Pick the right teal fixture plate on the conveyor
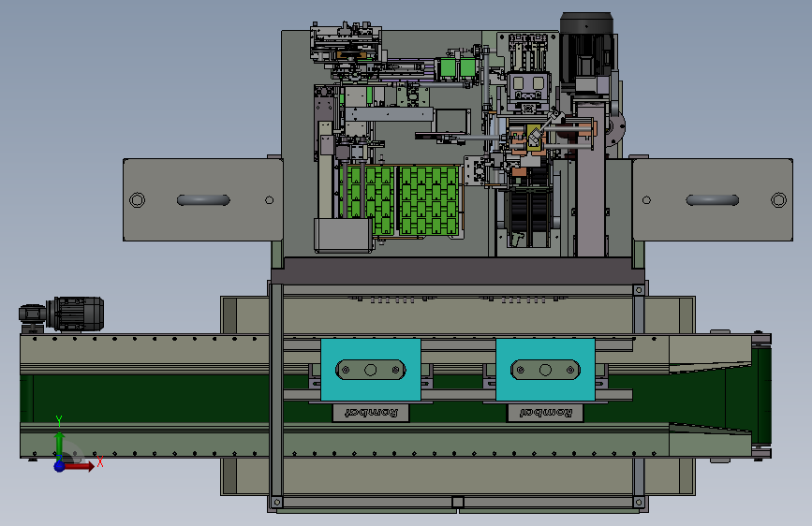 [545, 370]
